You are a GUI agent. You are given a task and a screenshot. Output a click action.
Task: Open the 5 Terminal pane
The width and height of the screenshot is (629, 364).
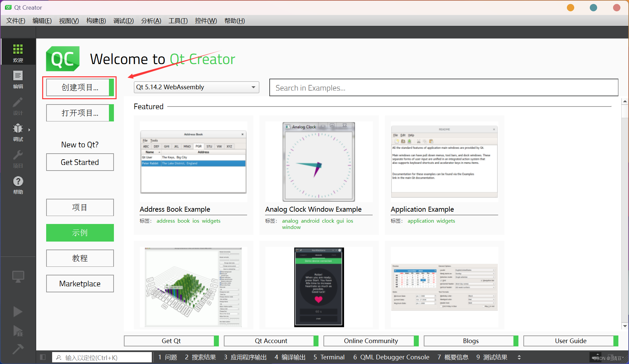point(329,357)
